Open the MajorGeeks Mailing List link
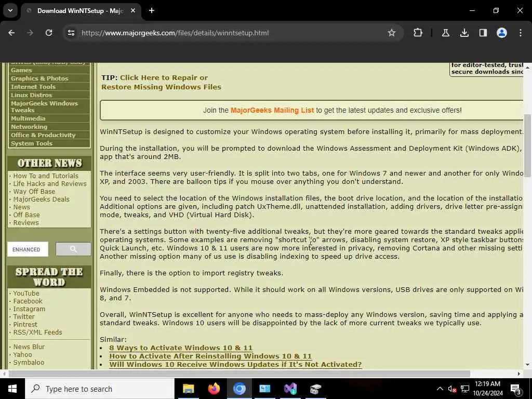This screenshot has height=399, width=532. pos(272,110)
